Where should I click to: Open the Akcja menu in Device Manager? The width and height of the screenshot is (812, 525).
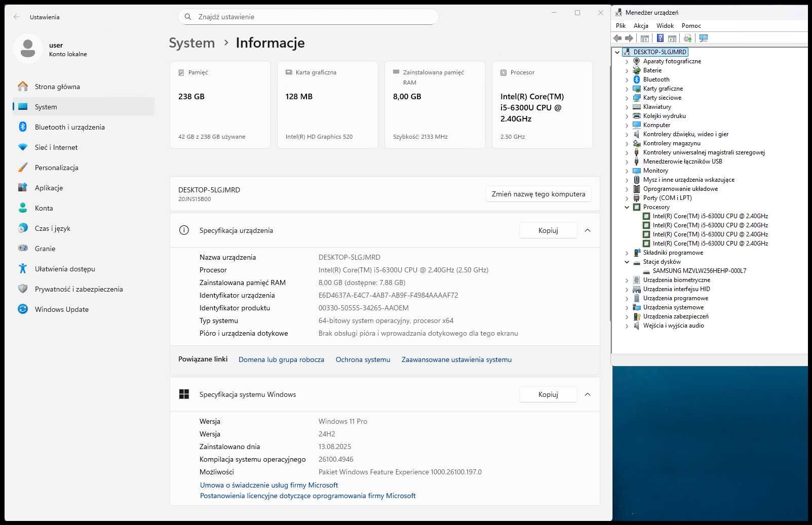tap(641, 26)
